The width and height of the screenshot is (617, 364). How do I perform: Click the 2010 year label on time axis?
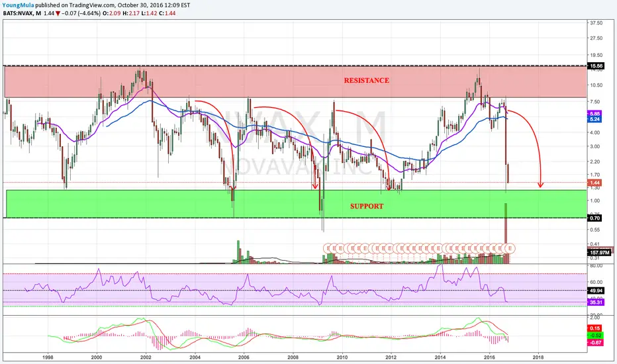coord(342,357)
